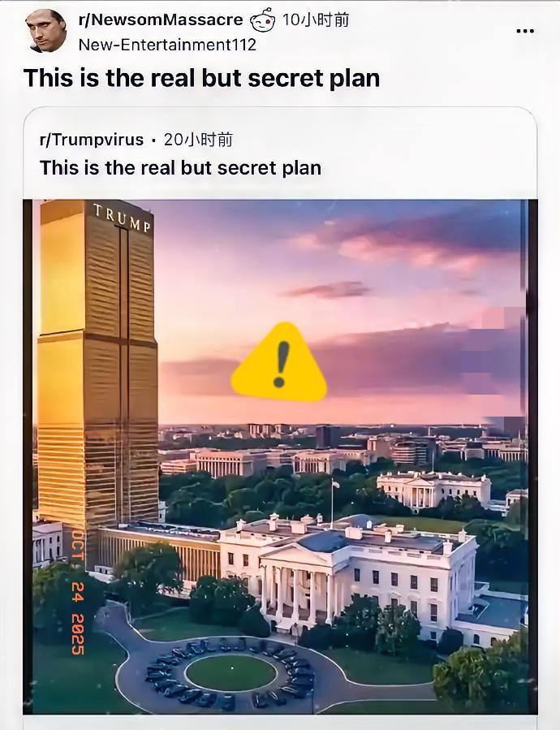This screenshot has width=560, height=730.
Task: Tap the yellow warning triangle icon
Action: (x=279, y=365)
